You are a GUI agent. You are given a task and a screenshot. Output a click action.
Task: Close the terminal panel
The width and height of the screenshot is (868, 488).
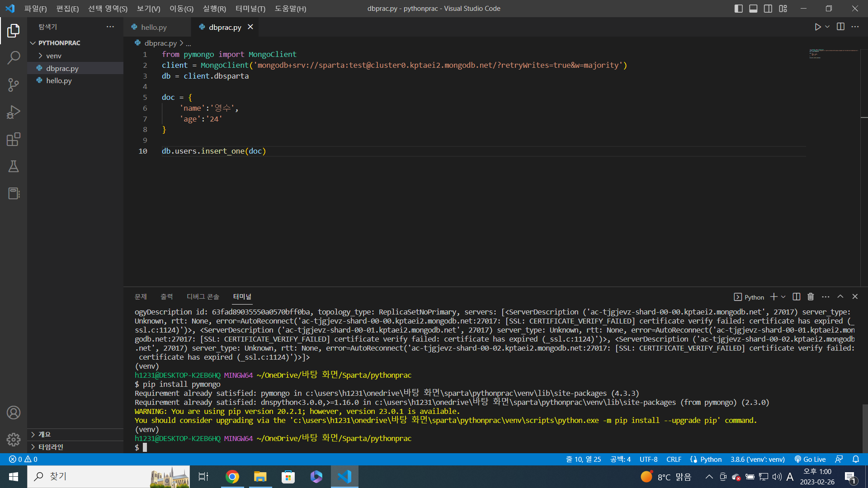coord(855,296)
